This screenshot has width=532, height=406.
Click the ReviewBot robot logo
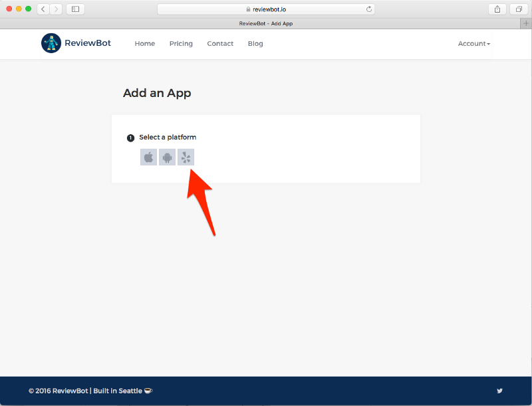click(x=51, y=43)
